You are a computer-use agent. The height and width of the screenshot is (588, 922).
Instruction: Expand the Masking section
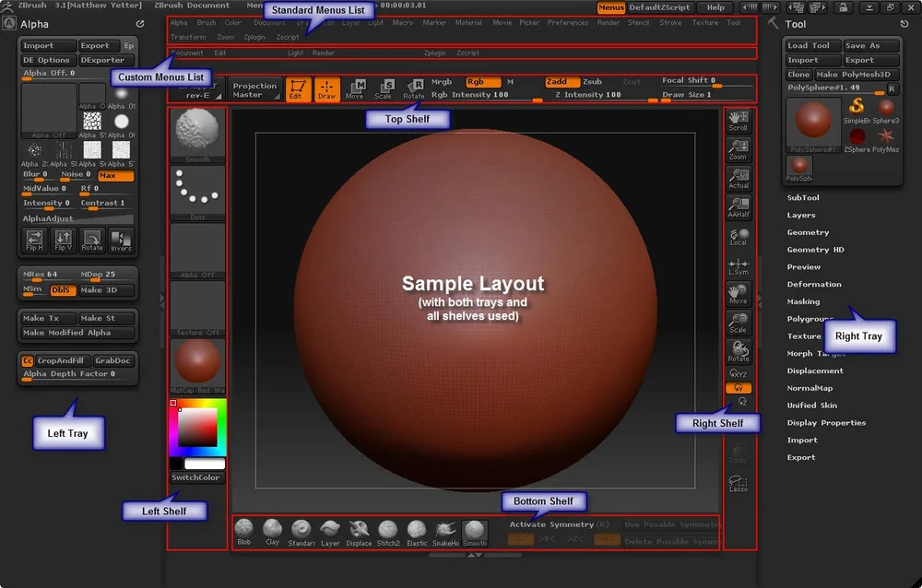point(803,301)
